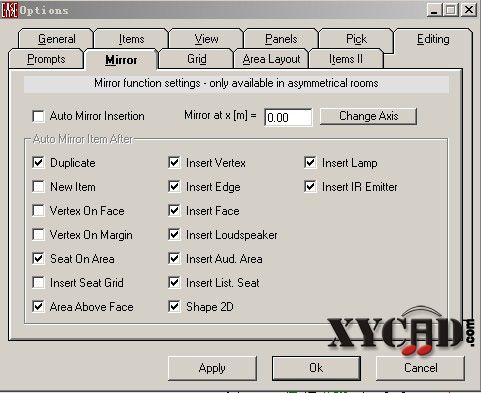Disable the Insert Edge checkbox

click(174, 187)
